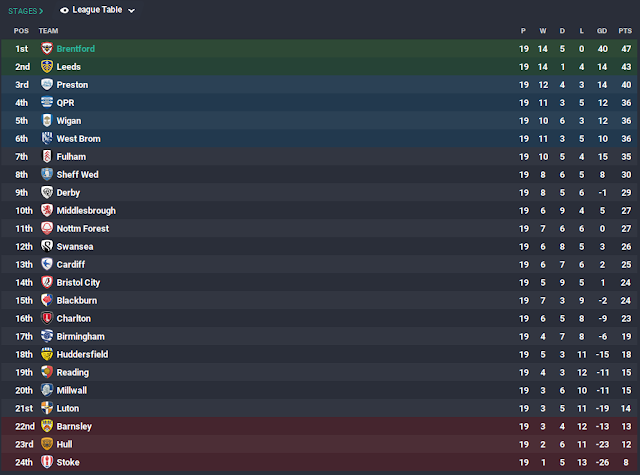This screenshot has height=475, width=640.
Task: Sort table by GD column header
Action: 602,31
